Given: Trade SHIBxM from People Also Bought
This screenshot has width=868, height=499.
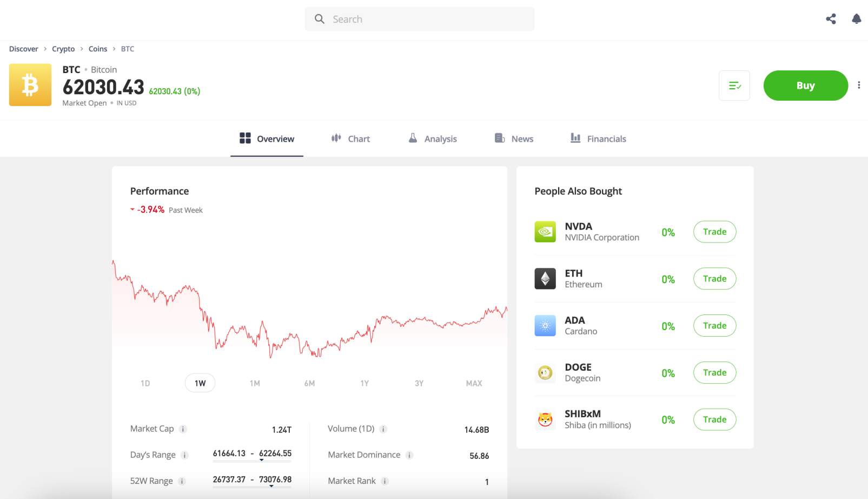Looking at the screenshot, I should point(714,419).
